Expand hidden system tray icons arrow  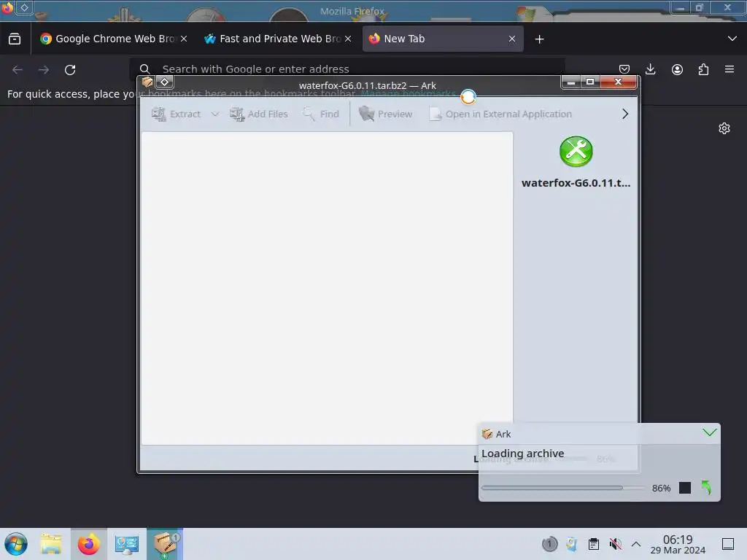(x=636, y=544)
